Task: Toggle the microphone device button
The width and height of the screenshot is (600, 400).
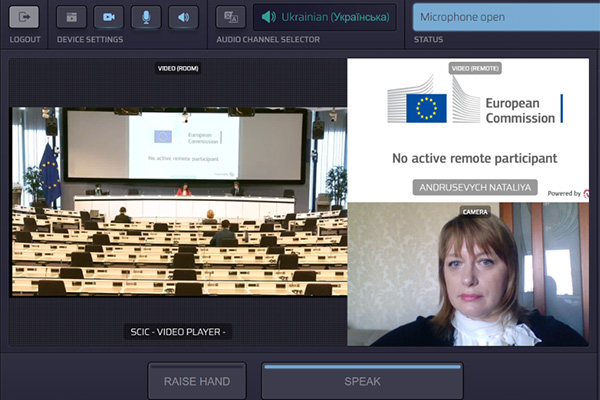Action: [146, 17]
